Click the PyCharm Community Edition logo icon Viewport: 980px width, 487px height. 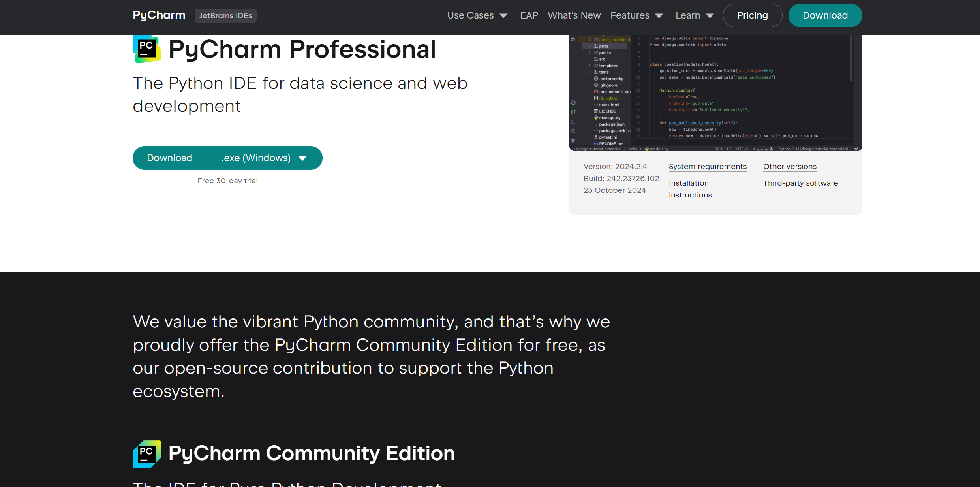tap(147, 454)
